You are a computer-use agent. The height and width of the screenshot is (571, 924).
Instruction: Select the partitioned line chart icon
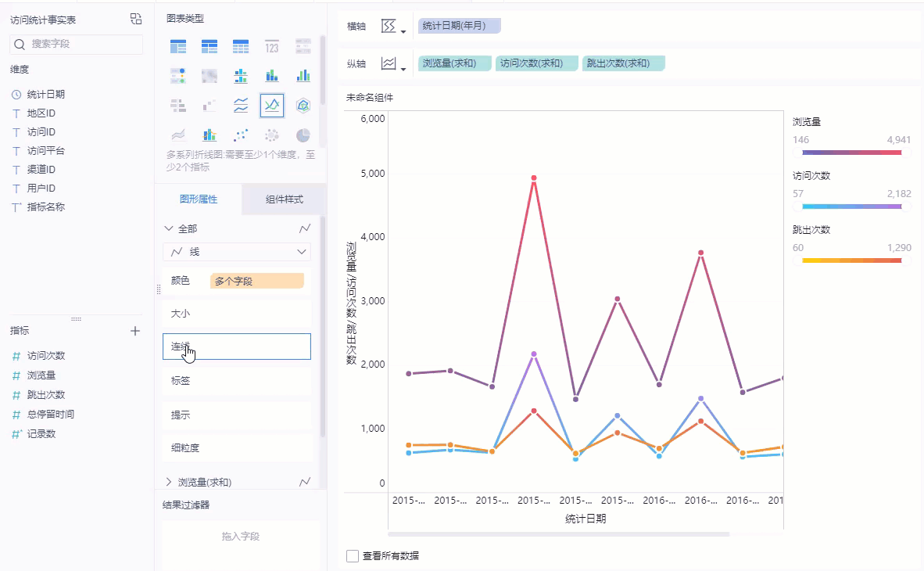(x=241, y=105)
